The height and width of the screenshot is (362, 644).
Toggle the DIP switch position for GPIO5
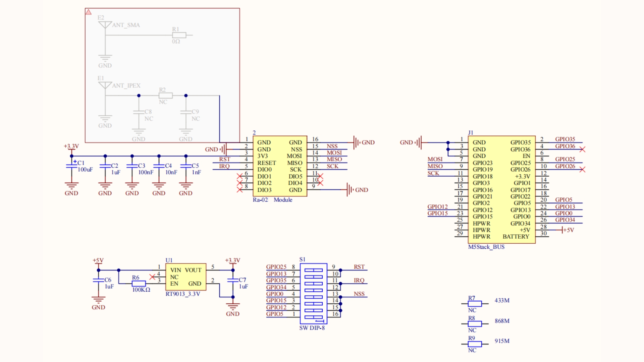314,317
